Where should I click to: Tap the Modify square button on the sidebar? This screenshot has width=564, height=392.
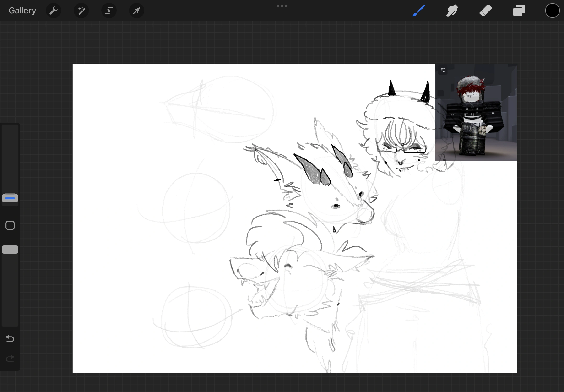[10, 225]
